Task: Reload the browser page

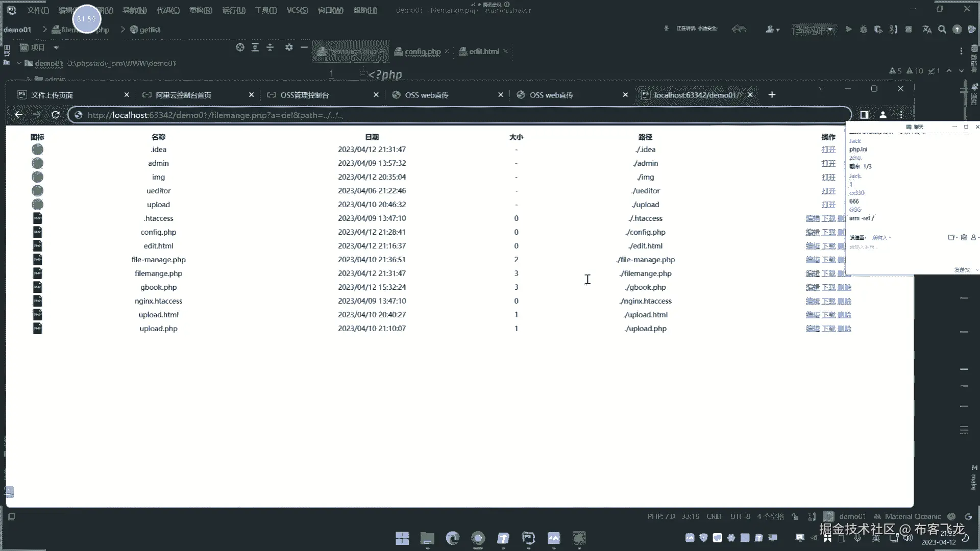Action: tap(56, 115)
